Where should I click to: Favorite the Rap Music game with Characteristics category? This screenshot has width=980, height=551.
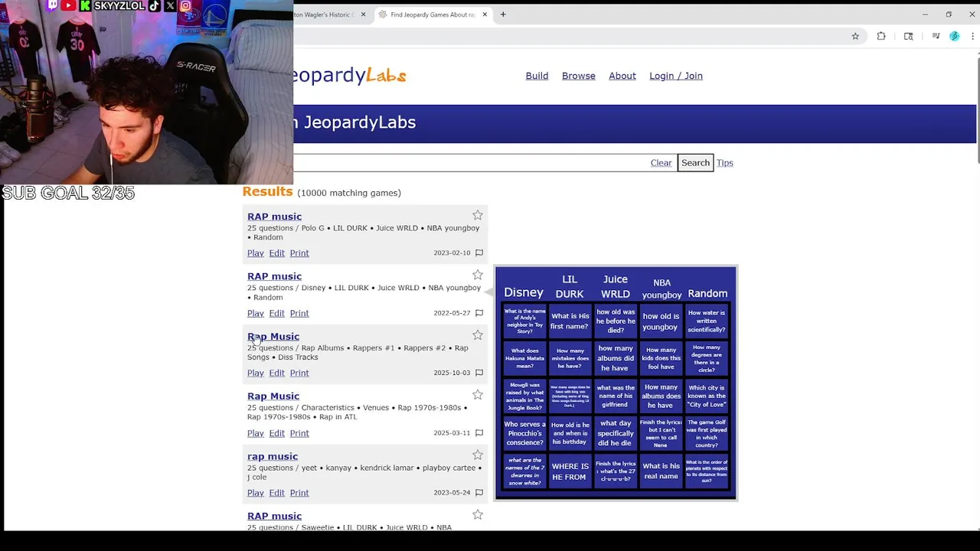[478, 395]
